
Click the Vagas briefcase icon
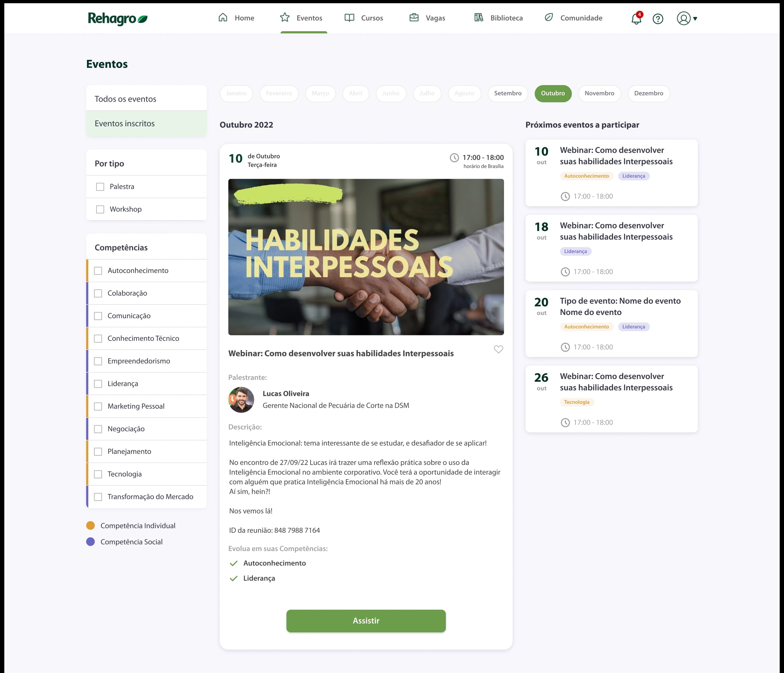[414, 17]
